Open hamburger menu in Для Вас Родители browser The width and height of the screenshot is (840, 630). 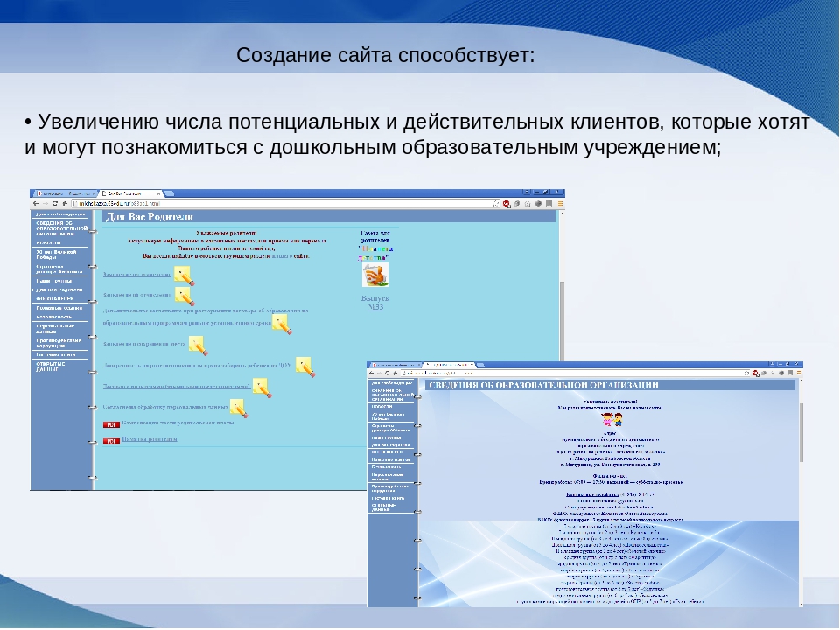[560, 204]
